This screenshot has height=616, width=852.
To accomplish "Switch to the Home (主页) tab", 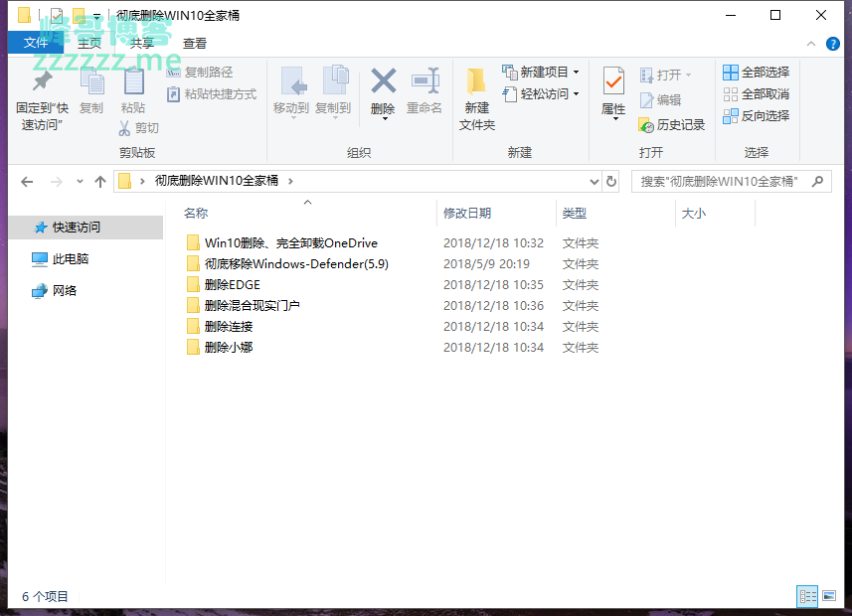I will pos(89,43).
